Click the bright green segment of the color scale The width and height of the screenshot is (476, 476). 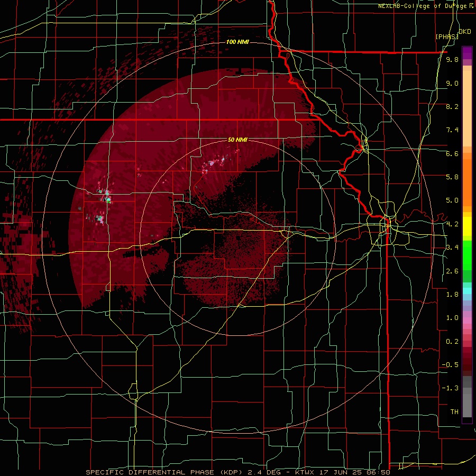click(x=467, y=255)
